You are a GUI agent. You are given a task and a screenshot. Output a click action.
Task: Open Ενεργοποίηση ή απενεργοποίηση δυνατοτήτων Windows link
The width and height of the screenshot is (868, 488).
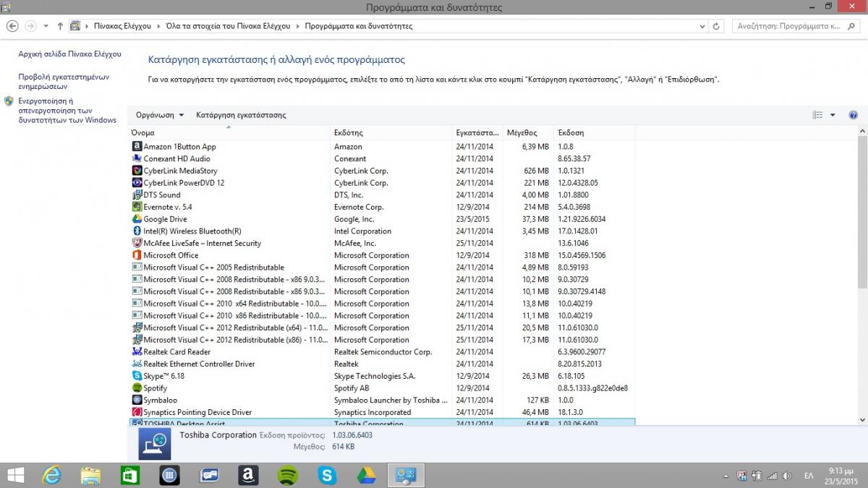tap(67, 111)
